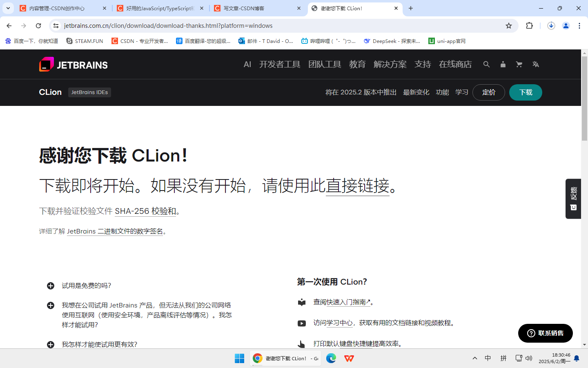Click the 联系销售 chat button

click(546, 333)
